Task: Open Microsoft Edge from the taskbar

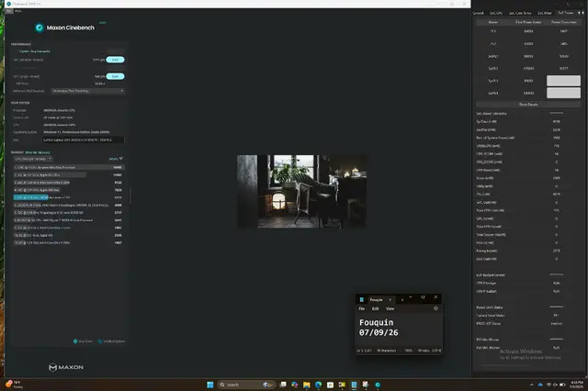Action: (319, 385)
